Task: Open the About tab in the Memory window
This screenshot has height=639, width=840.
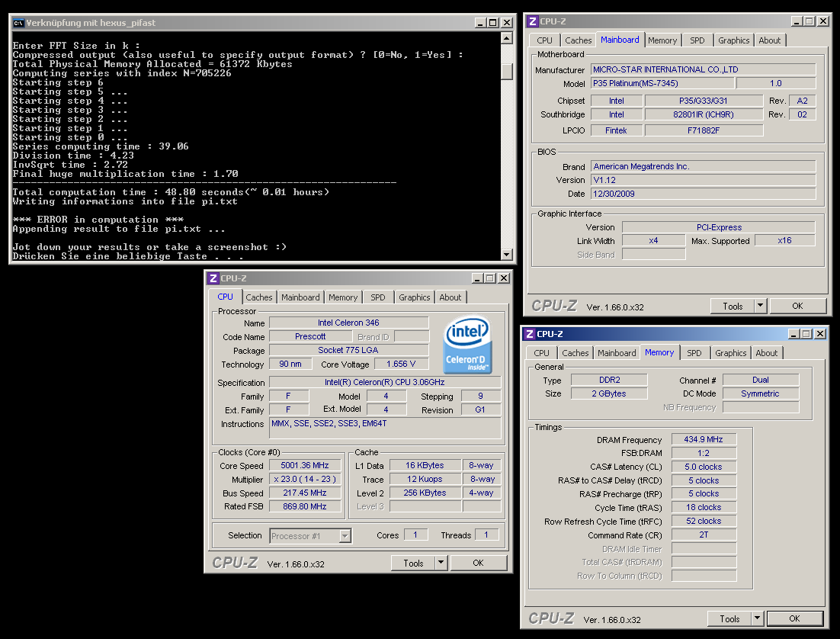Action: 766,353
